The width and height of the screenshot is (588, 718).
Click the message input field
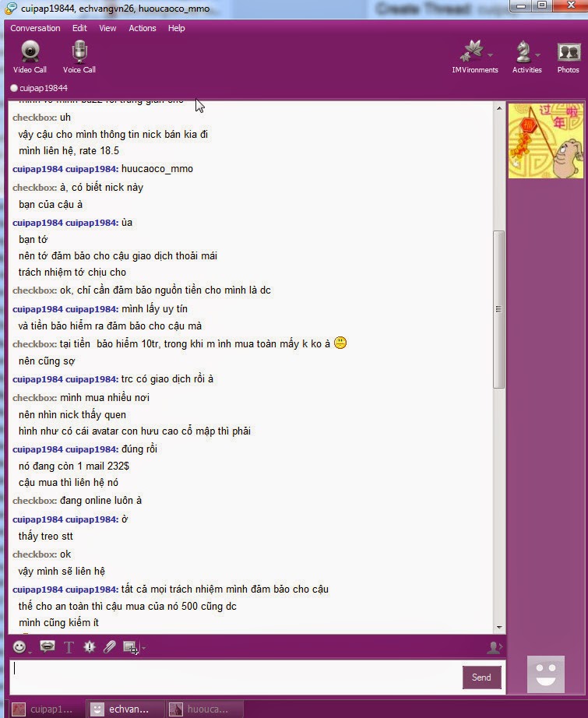click(235, 677)
